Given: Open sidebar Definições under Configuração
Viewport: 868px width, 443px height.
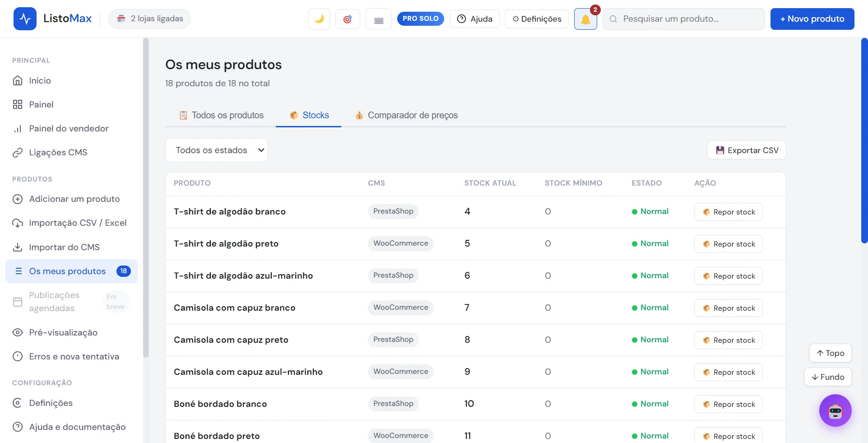Looking at the screenshot, I should click(x=72, y=403).
